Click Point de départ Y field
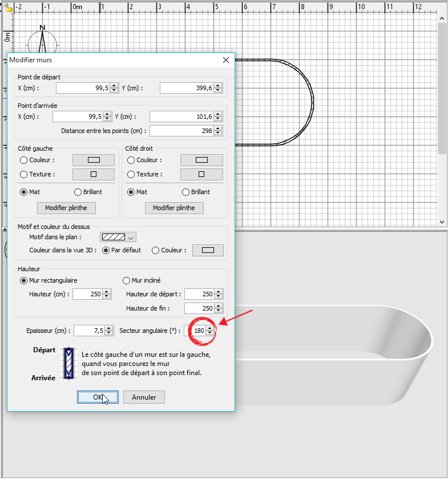Viewport: 448px width, 479px height. click(x=187, y=88)
